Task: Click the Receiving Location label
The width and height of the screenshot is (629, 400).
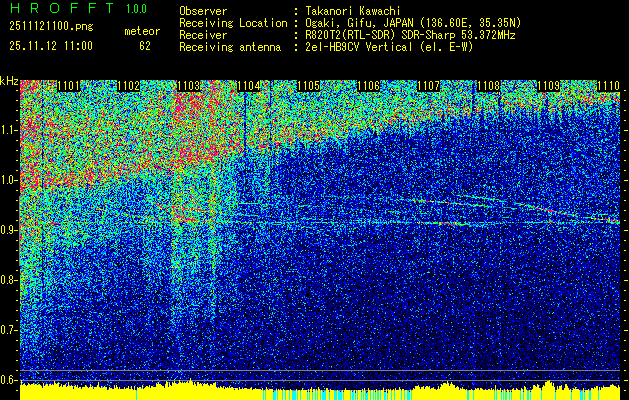Action: tap(233, 23)
